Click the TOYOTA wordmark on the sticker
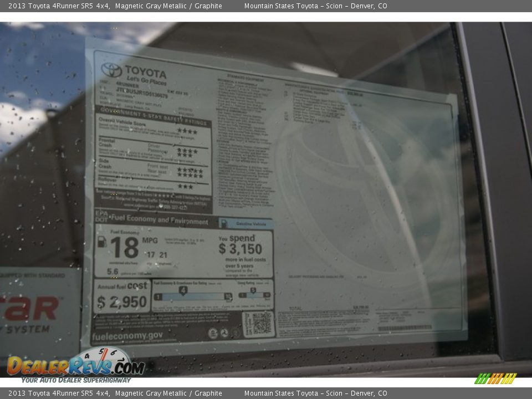 (146, 72)
